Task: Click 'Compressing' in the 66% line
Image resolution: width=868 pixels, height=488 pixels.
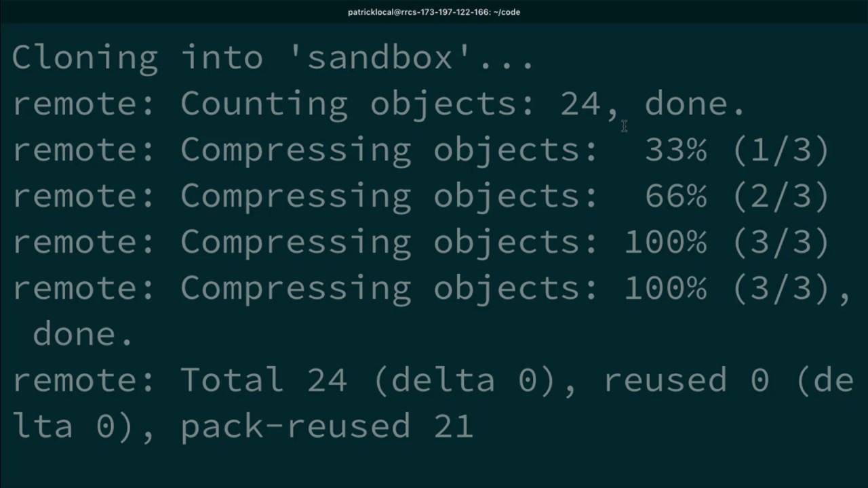Action: 296,196
